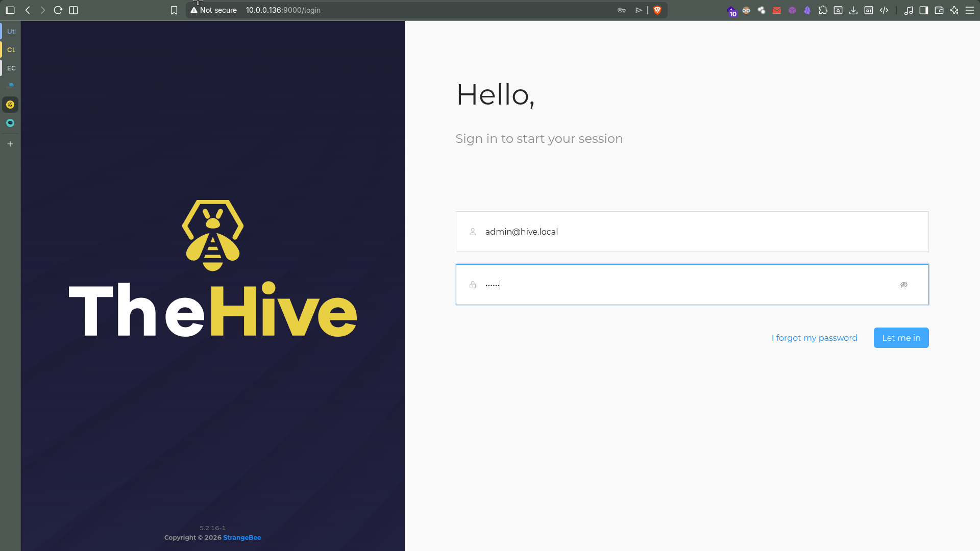This screenshot has width=980, height=551.
Task: Toggle the browser side panel icon
Action: pos(924,10)
